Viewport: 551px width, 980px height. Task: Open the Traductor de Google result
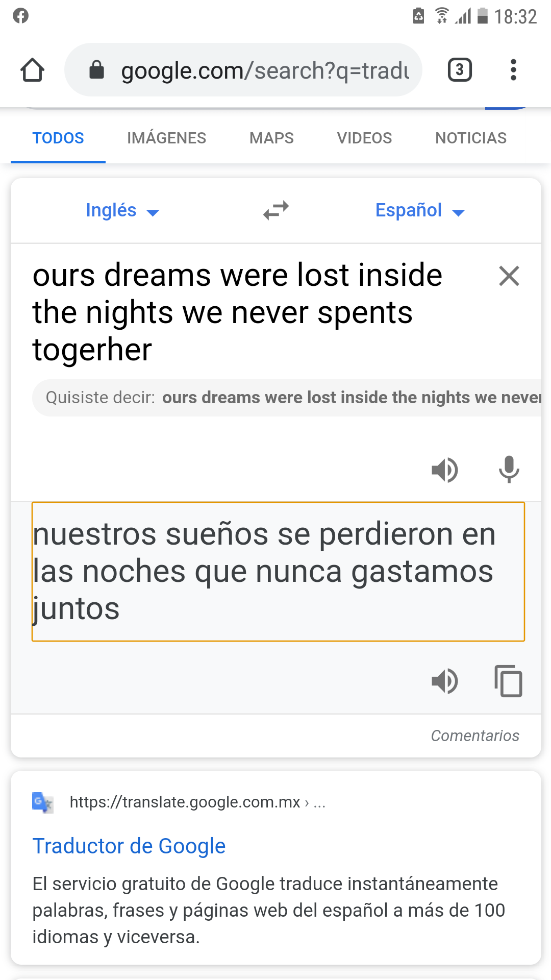[129, 846]
